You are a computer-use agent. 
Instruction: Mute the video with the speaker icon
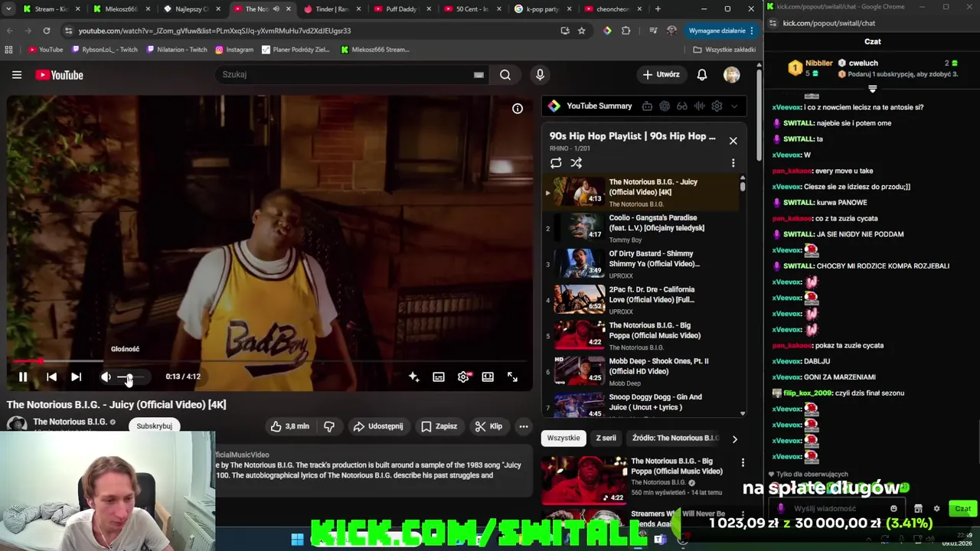pyautogui.click(x=106, y=377)
